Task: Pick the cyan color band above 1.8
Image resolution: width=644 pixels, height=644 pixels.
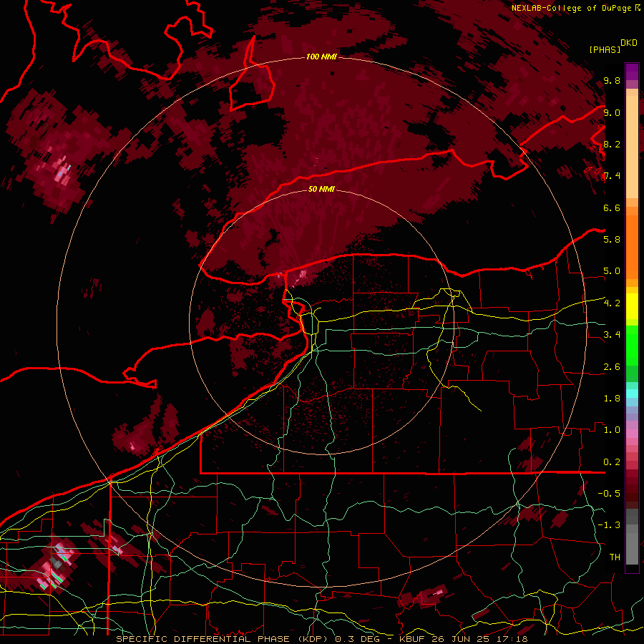Action: (x=632, y=393)
